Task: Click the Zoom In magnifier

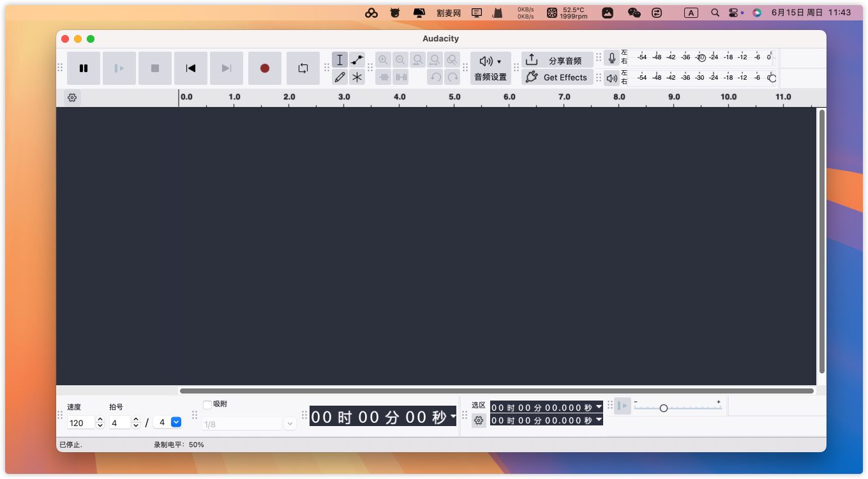Action: click(383, 60)
